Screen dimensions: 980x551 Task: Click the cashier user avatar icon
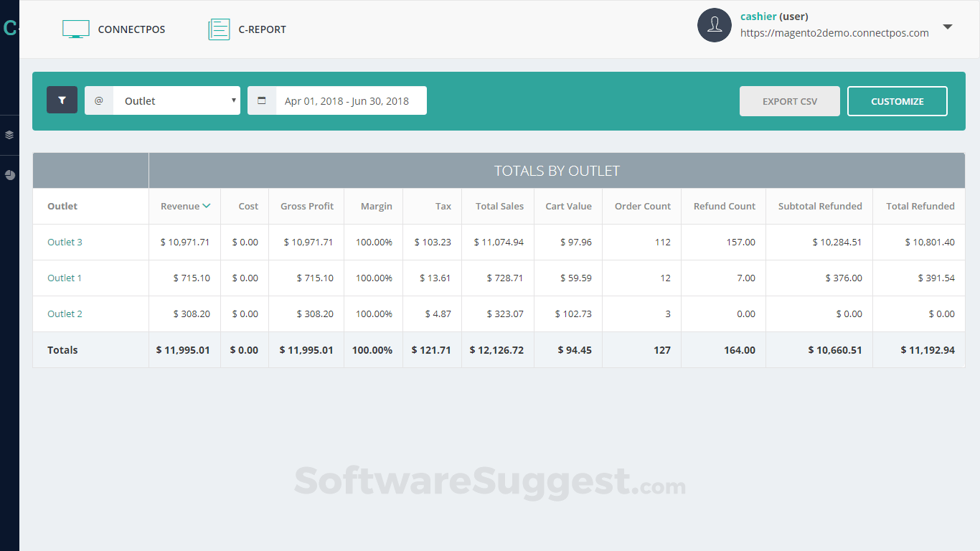click(714, 25)
